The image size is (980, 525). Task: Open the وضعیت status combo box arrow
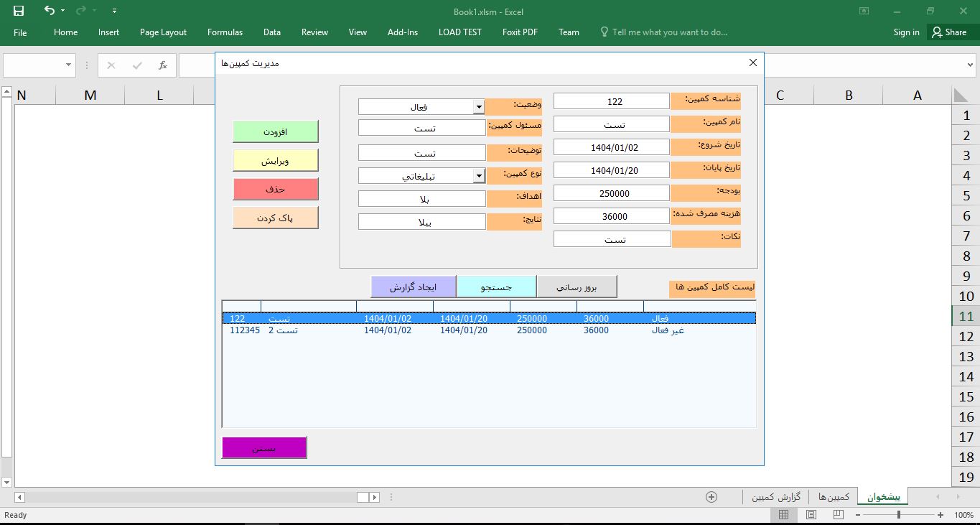[x=479, y=107]
